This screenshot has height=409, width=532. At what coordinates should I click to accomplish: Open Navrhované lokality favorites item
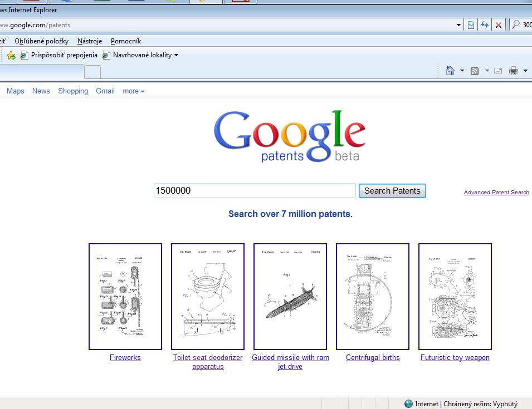click(x=142, y=55)
